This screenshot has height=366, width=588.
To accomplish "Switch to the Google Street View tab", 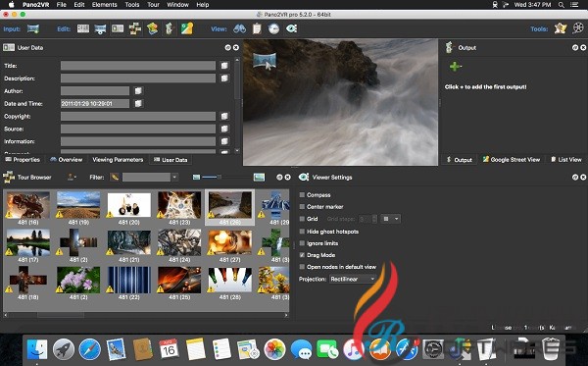I will 512,160.
